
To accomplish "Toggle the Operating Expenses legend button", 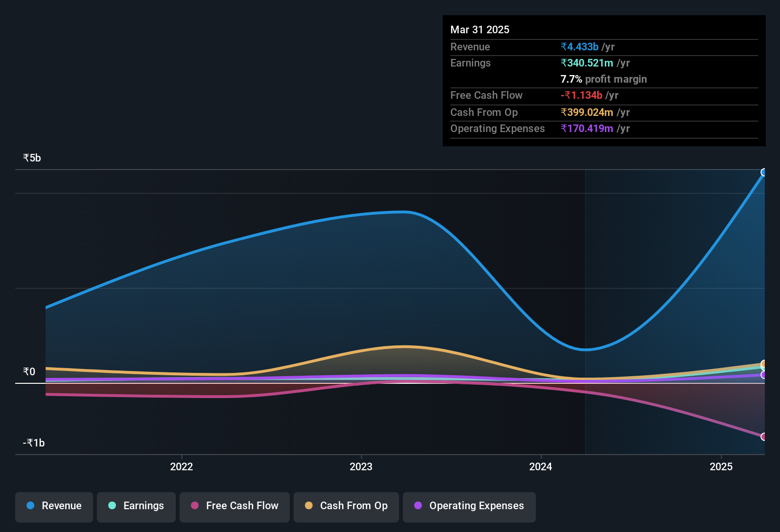I will point(469,507).
